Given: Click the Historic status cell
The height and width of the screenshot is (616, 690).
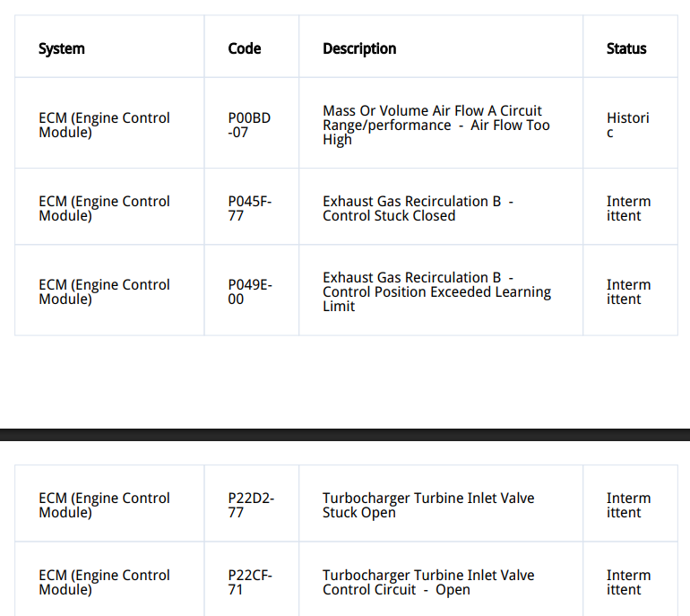Looking at the screenshot, I should (x=627, y=125).
